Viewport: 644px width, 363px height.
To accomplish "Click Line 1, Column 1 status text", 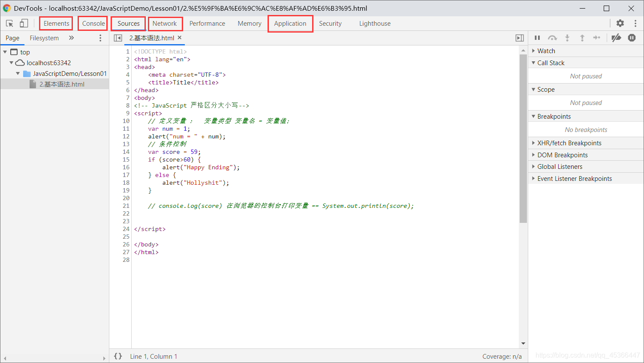I will pos(153,356).
